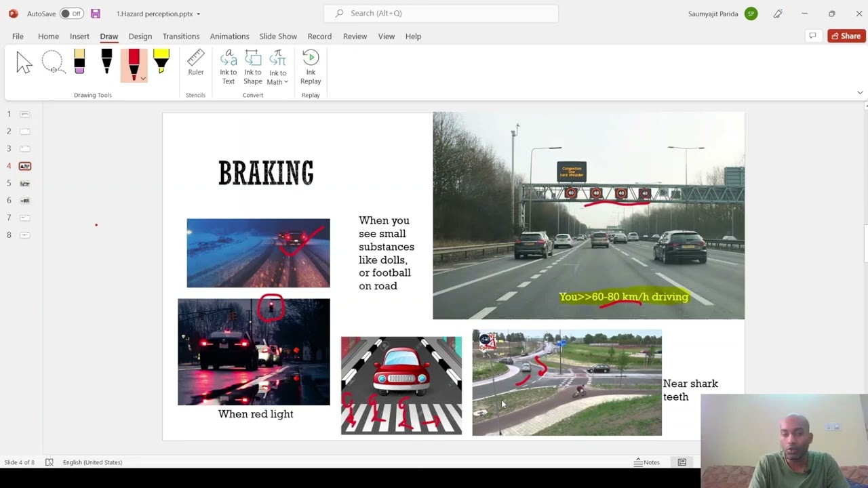Switch to Normal view icon
868x488 pixels.
coord(682,462)
